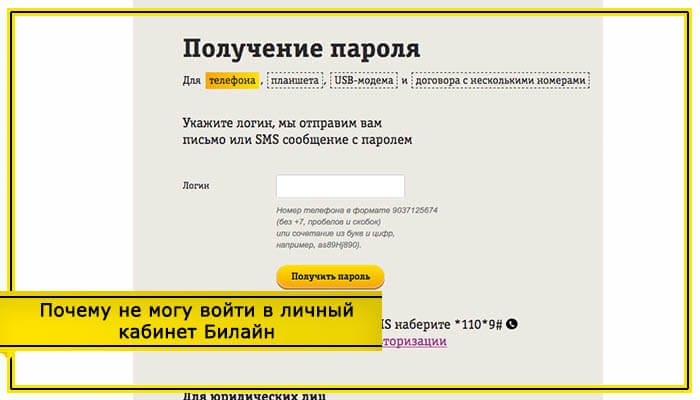This screenshot has height=400, width=700.
Task: Click the phone icon after *110*9#
Action: pos(512,324)
